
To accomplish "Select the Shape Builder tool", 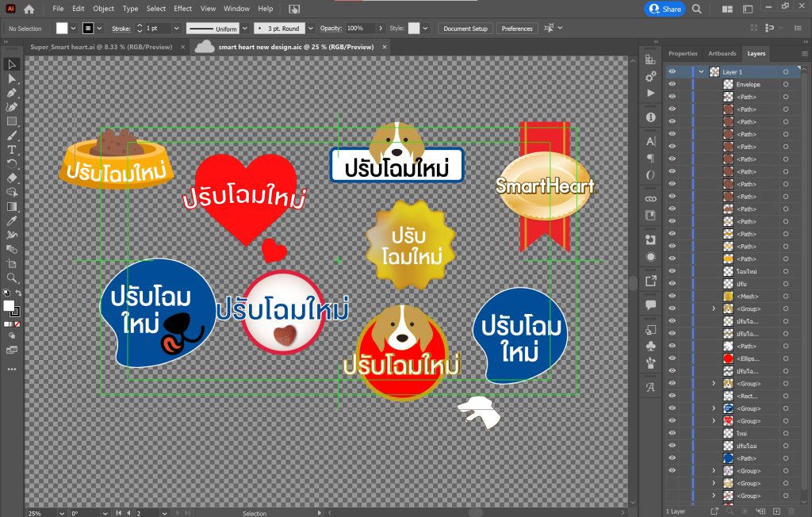I will pos(11,192).
